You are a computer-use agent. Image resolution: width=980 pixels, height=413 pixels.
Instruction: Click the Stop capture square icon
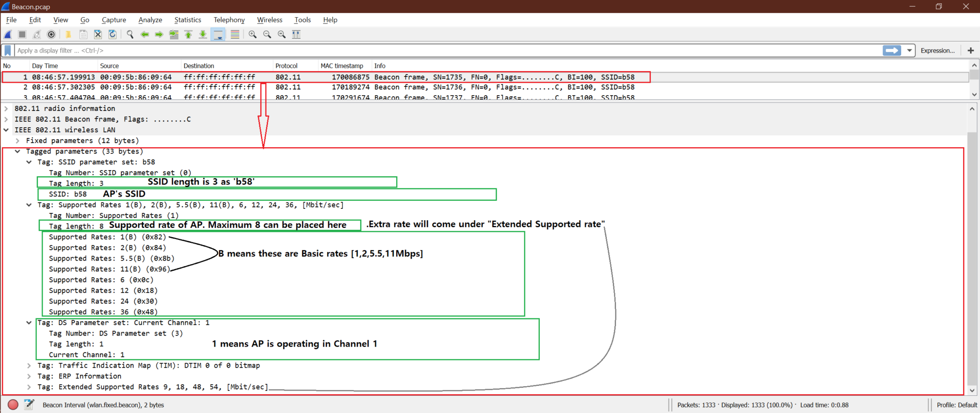click(22, 34)
